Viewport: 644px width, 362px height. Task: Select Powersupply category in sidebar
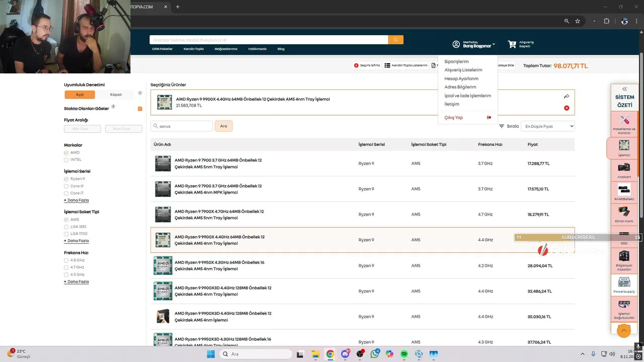624,285
